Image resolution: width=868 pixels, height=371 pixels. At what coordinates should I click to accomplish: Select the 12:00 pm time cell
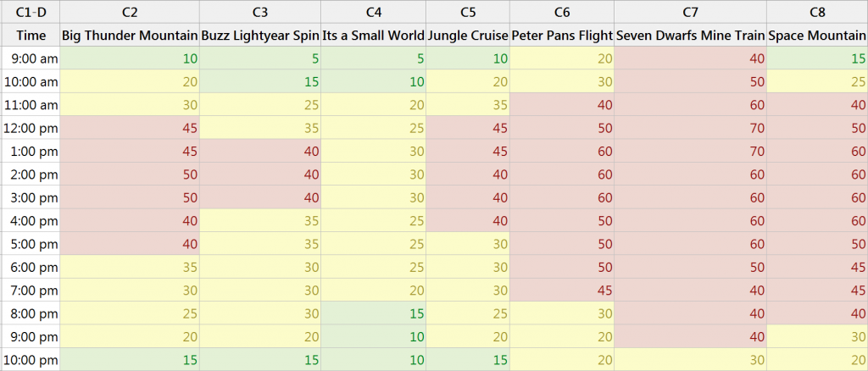[x=31, y=128]
